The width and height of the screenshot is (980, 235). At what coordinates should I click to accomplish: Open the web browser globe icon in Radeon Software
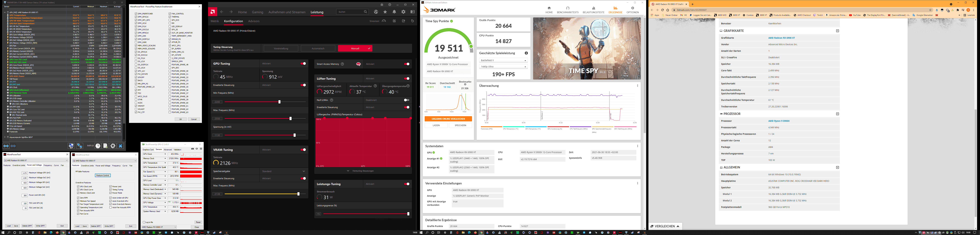click(376, 12)
